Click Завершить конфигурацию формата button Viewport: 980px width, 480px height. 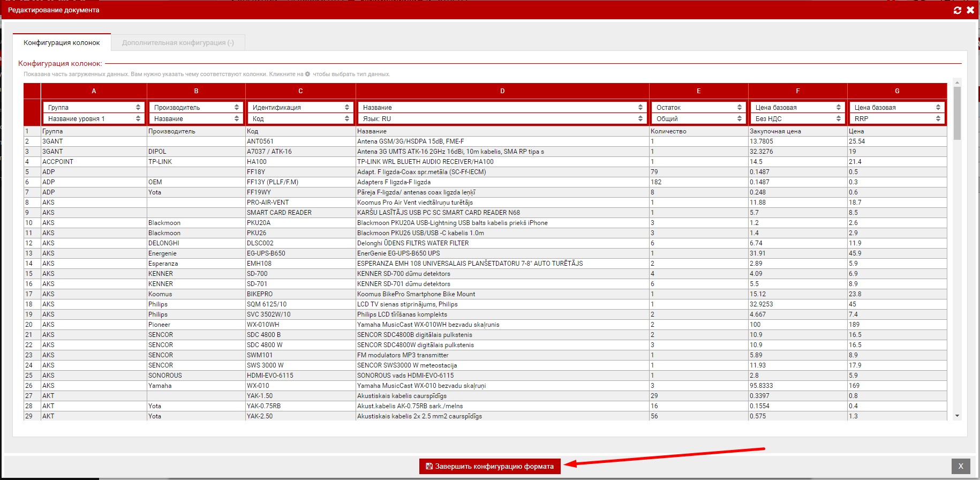pyautogui.click(x=489, y=466)
